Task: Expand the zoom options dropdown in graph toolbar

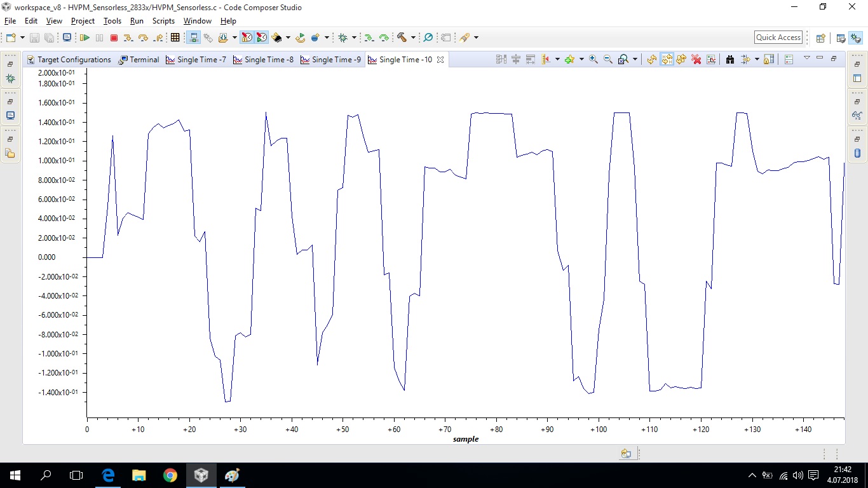Action: tap(635, 59)
